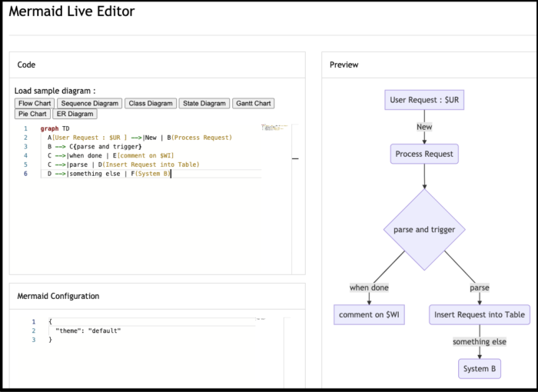Screen dimensions: 538x392
Task: Click at end of code line 6
Action: coord(170,174)
